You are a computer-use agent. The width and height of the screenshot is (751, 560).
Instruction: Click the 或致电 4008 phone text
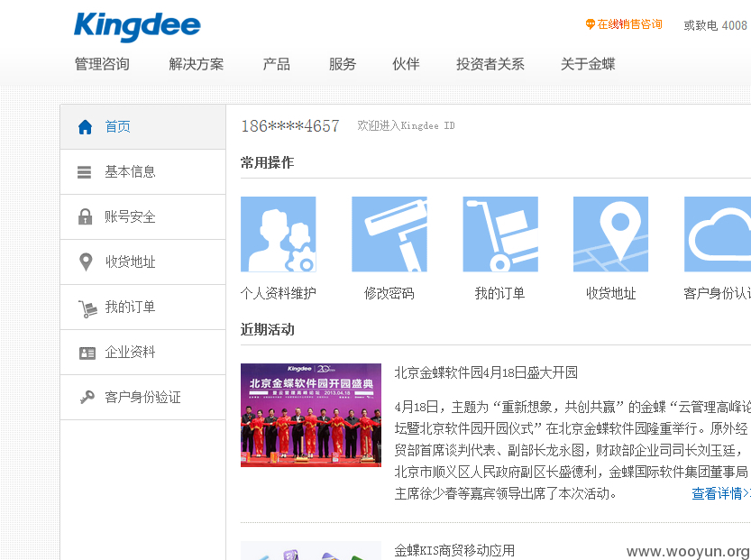pyautogui.click(x=717, y=25)
